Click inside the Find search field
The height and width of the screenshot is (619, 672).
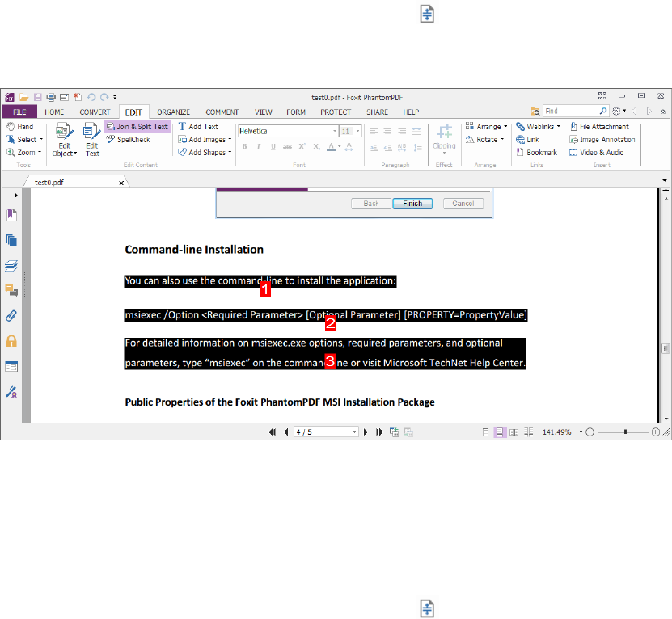[x=570, y=112]
